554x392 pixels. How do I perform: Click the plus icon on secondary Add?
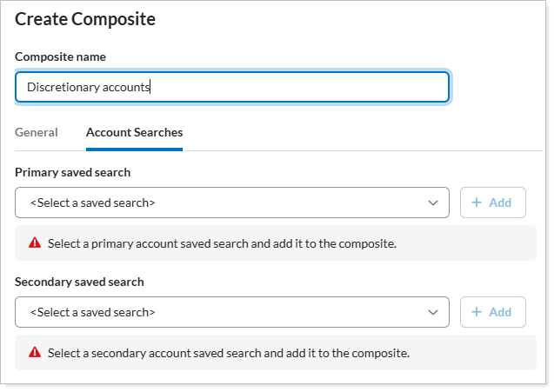click(x=476, y=312)
